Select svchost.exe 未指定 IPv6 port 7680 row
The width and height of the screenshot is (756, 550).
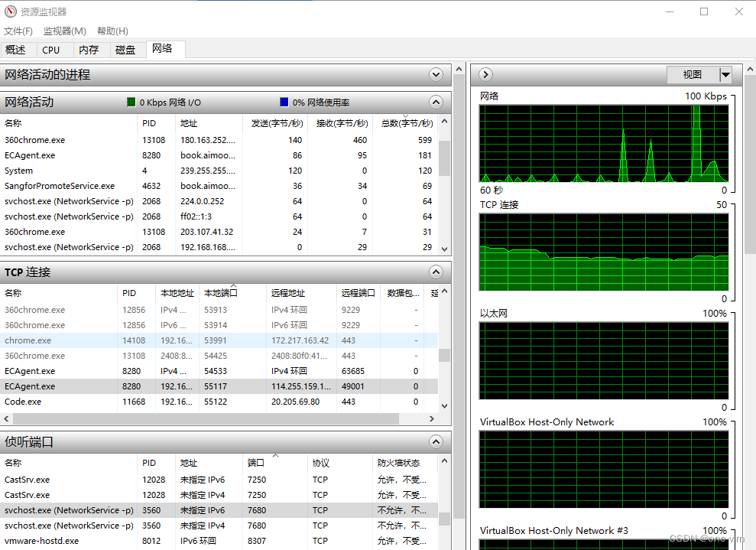point(219,510)
